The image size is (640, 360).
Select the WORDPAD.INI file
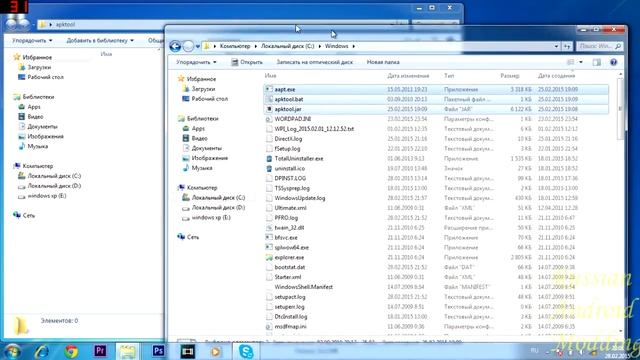(292, 119)
